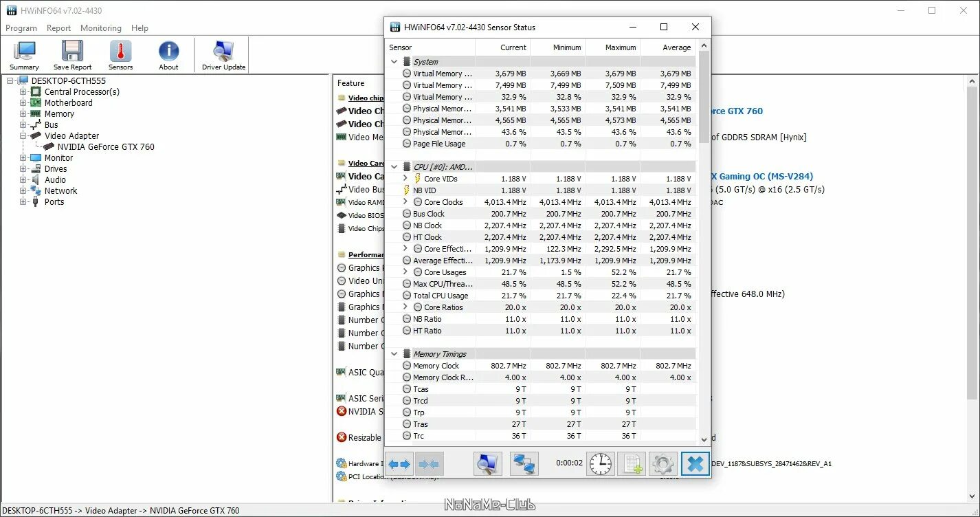Open the Summary toolbar button
This screenshot has height=517, width=980.
[x=25, y=55]
